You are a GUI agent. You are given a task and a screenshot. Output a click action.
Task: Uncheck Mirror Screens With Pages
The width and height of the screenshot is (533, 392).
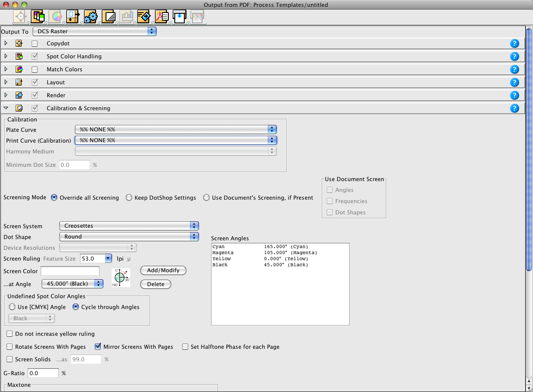[x=98, y=347]
